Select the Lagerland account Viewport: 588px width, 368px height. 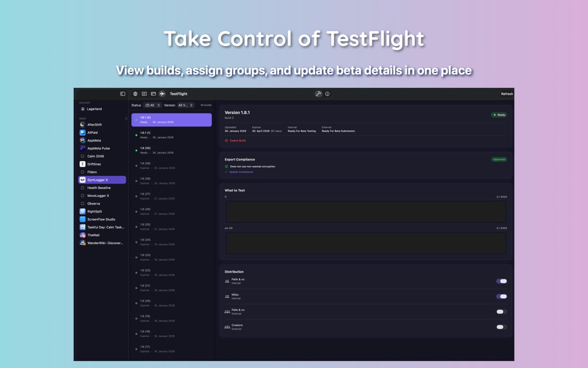coord(102,109)
